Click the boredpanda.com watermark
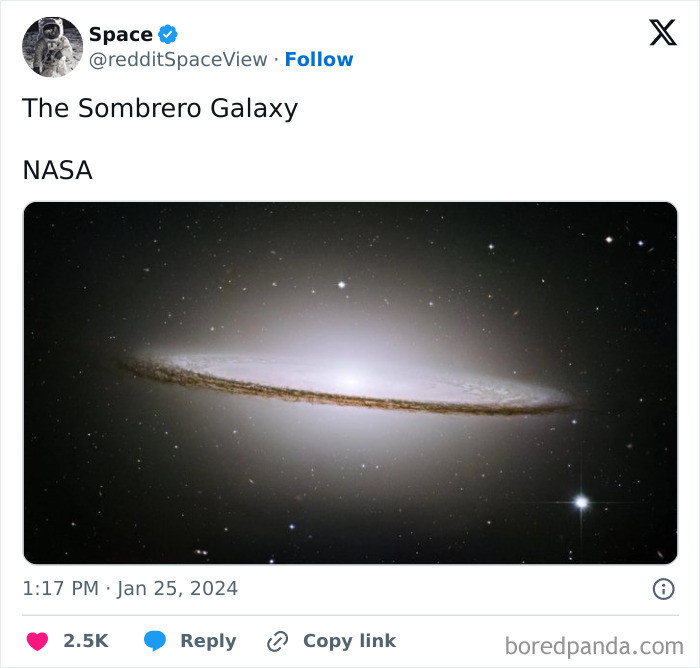 (594, 646)
